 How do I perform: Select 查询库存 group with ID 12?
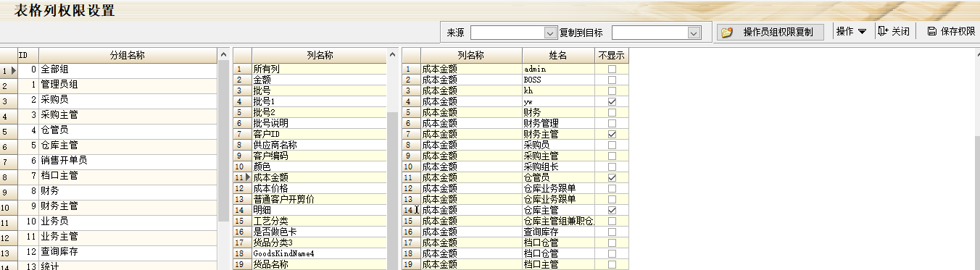(x=128, y=252)
